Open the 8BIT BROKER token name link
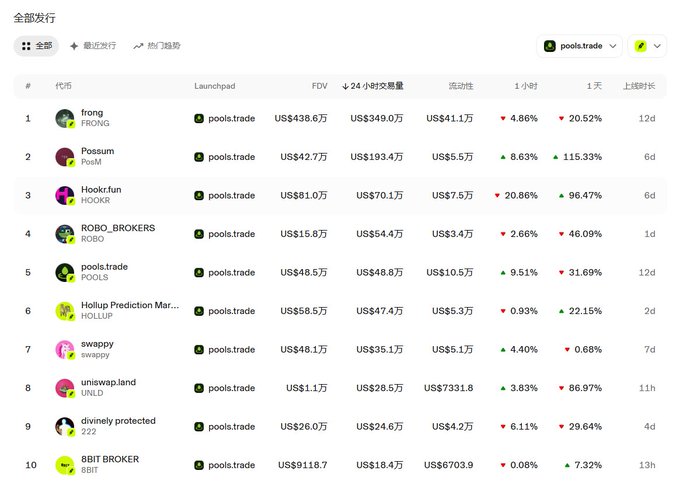This screenshot has width=680, height=488. point(110,459)
